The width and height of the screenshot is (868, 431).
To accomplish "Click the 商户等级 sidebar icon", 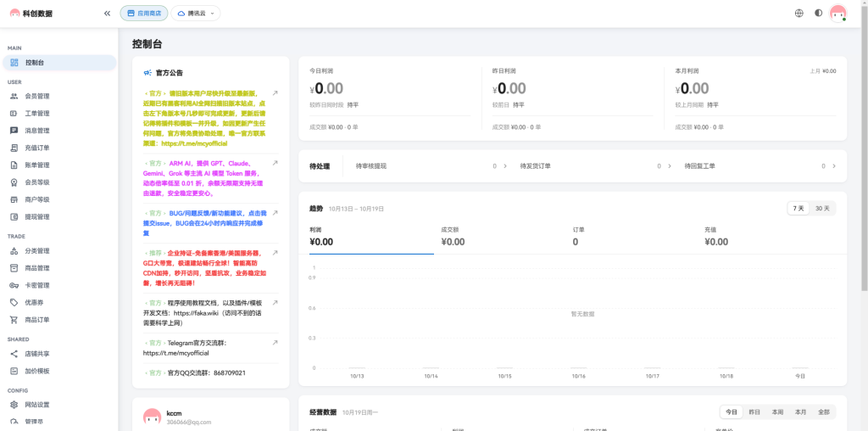I will tap(14, 199).
